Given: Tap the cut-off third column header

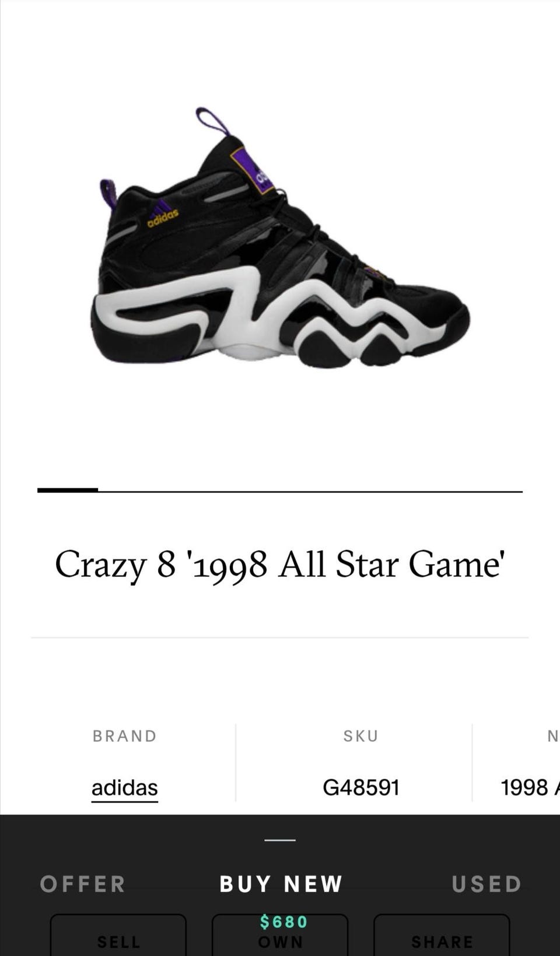Looking at the screenshot, I should (553, 736).
